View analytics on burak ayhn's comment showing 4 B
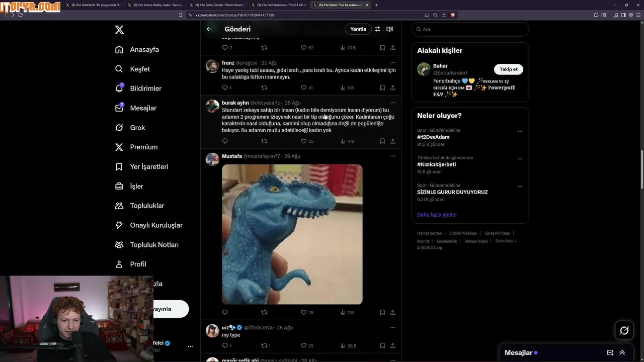 (x=348, y=141)
